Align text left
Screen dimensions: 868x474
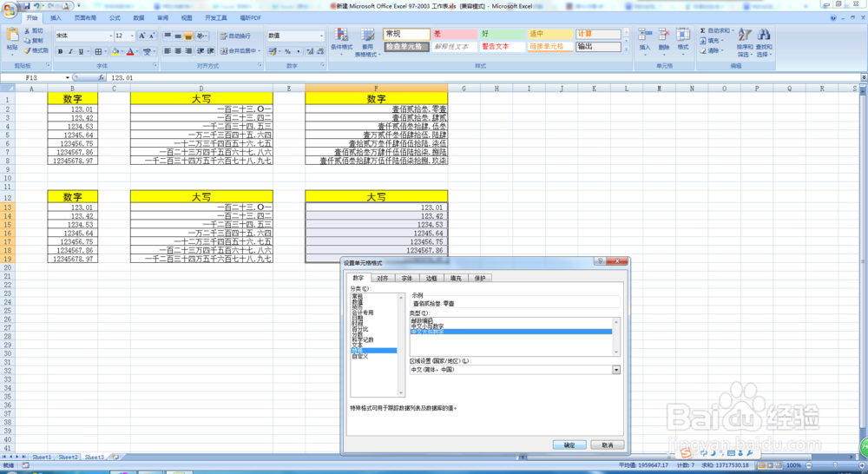168,51
